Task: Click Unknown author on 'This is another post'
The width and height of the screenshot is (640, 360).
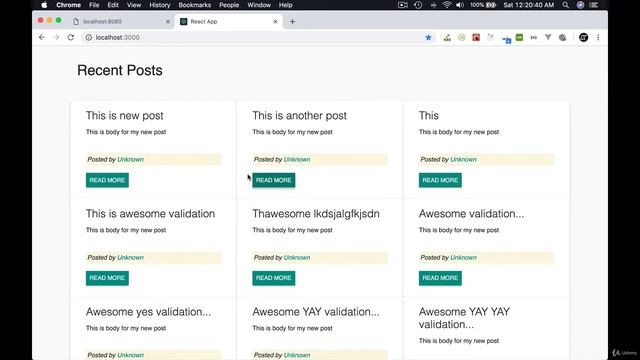Action: pos(297,160)
